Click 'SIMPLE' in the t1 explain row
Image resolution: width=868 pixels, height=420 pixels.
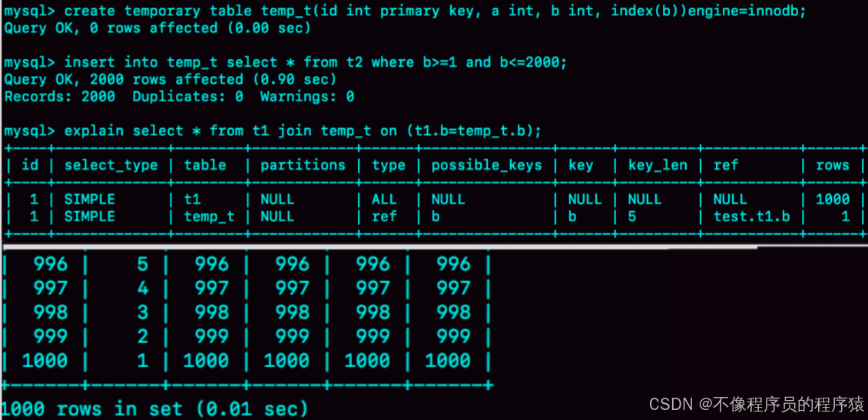tap(90, 199)
